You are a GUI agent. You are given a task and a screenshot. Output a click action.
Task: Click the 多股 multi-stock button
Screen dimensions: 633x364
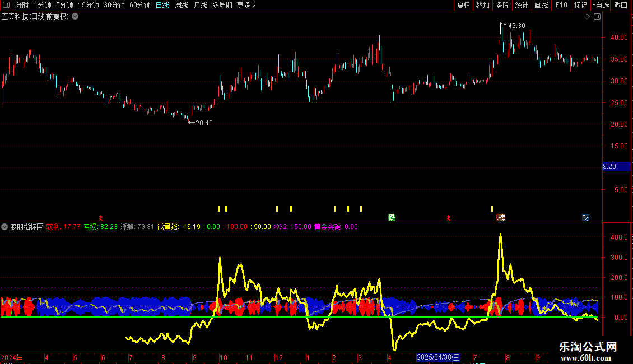pos(502,5)
